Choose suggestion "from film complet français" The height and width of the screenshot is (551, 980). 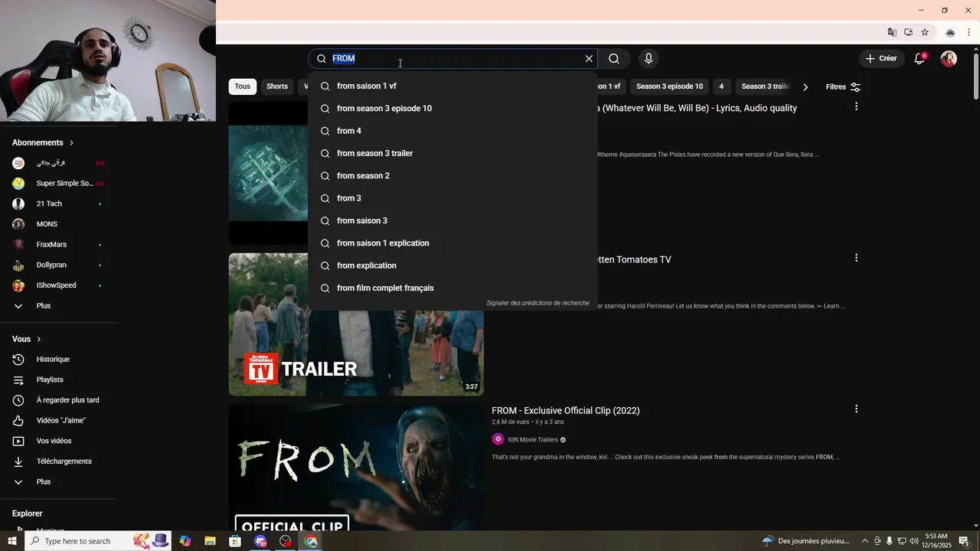tap(452, 289)
